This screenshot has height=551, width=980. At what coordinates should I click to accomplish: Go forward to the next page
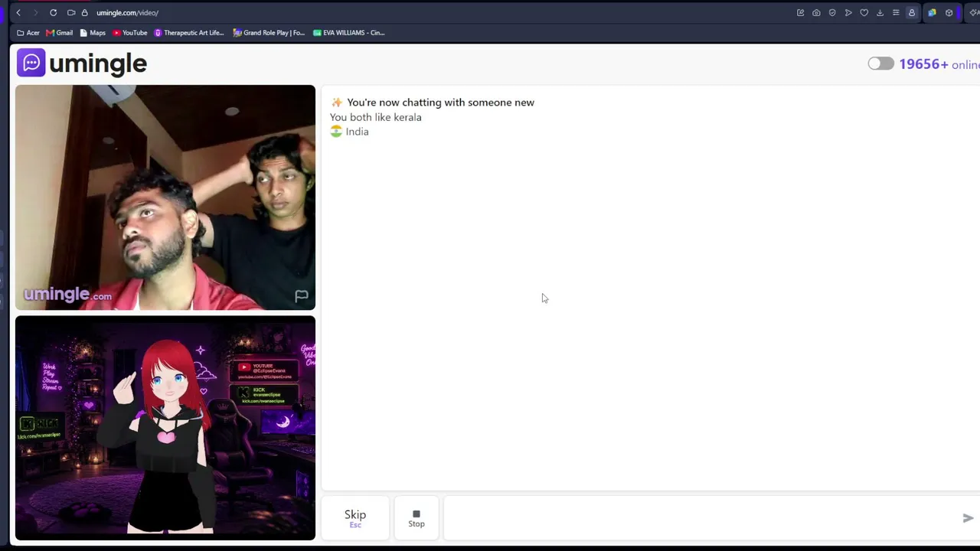(x=35, y=13)
